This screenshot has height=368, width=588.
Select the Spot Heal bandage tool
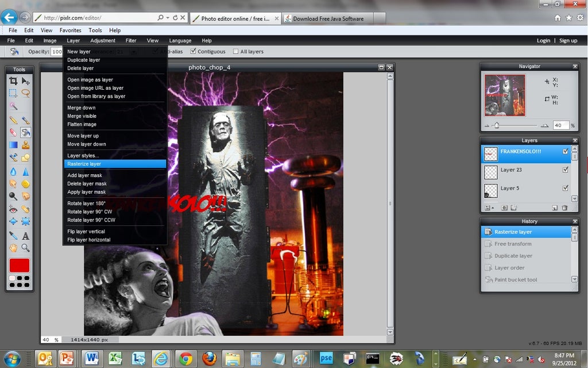[25, 209]
